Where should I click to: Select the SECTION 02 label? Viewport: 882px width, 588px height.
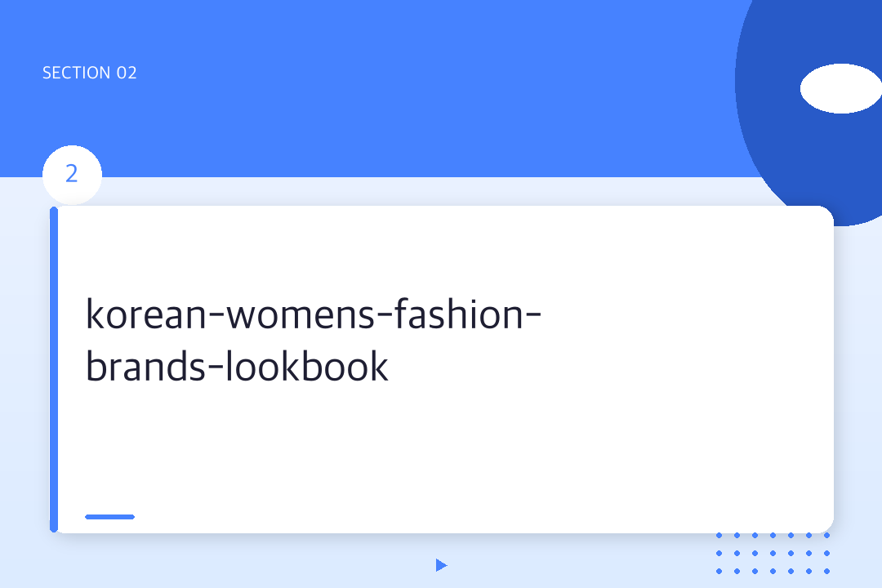[x=90, y=72]
